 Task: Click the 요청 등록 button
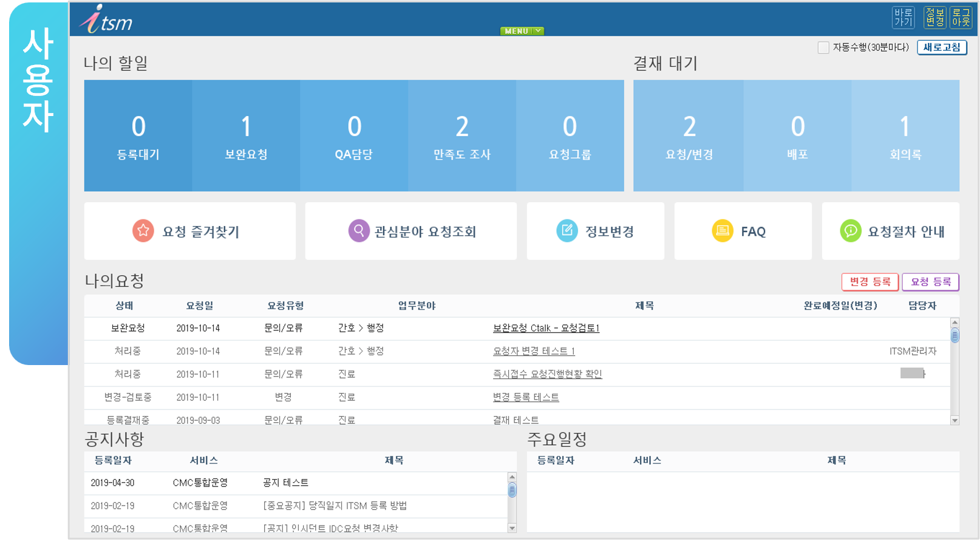pos(930,282)
